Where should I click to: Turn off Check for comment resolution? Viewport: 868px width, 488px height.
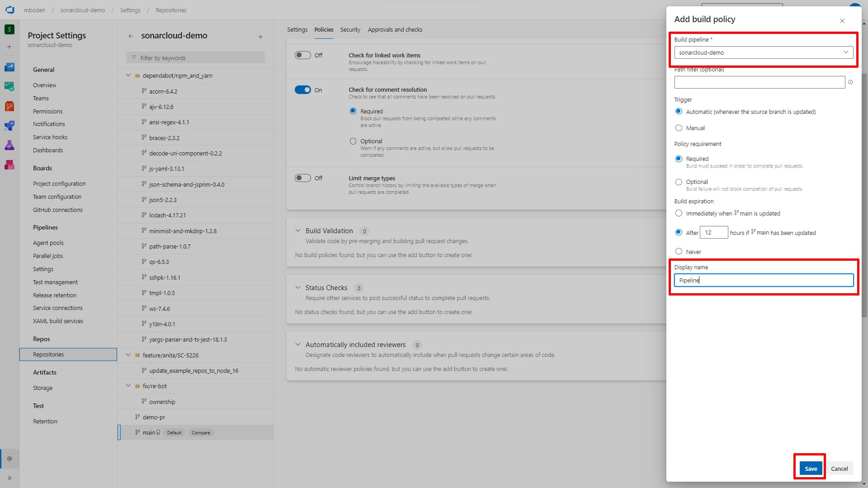coord(302,90)
